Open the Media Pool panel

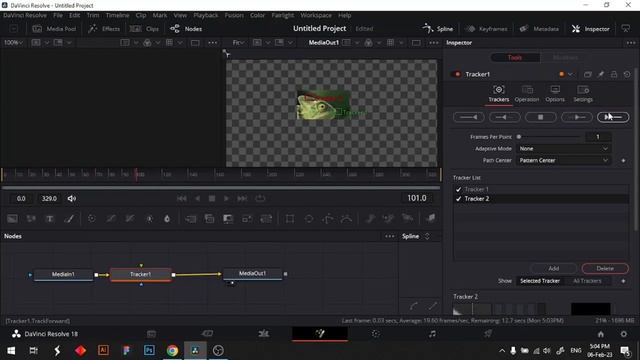point(54,29)
